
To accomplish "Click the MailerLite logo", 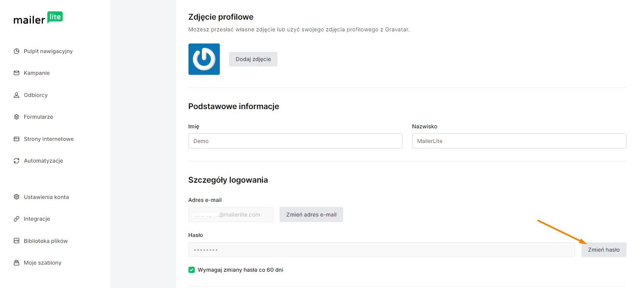I will [x=38, y=18].
